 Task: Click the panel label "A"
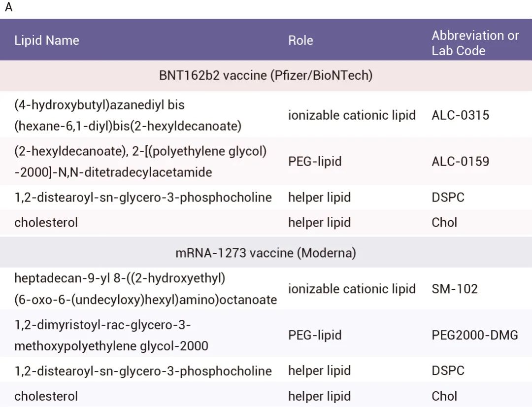[x=8, y=8]
